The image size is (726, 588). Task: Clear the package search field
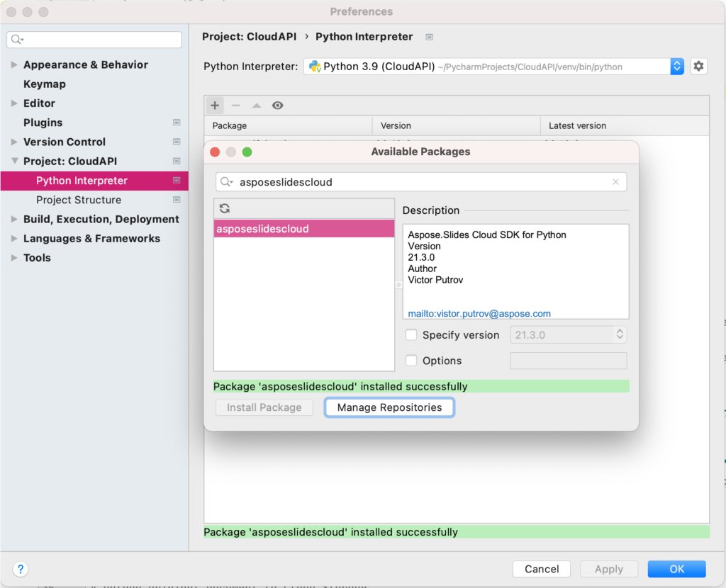click(615, 182)
